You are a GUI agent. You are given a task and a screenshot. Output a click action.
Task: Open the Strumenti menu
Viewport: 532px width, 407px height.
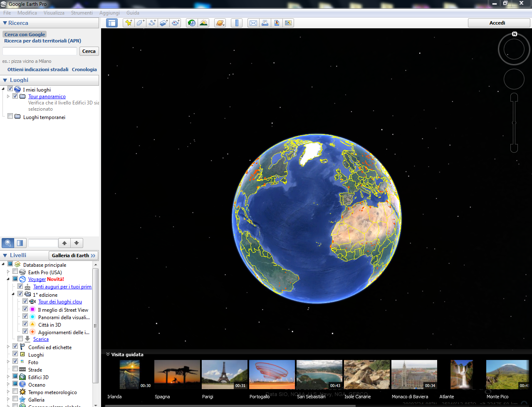click(x=82, y=13)
